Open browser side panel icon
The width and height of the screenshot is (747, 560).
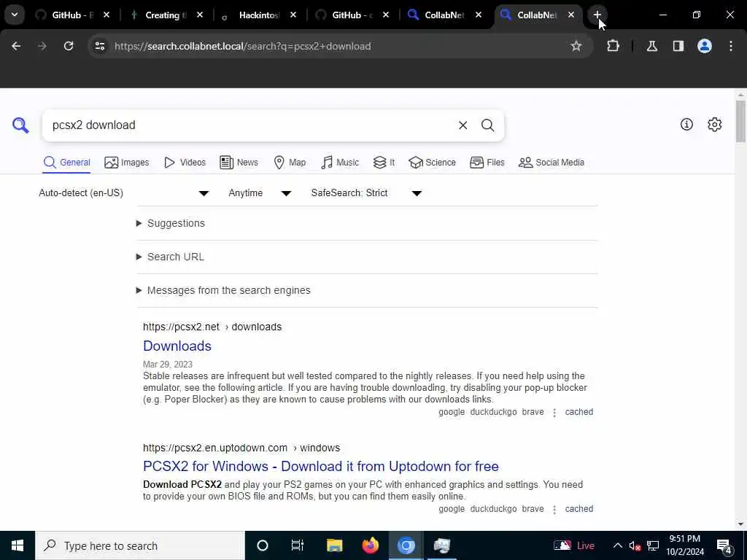[678, 46]
